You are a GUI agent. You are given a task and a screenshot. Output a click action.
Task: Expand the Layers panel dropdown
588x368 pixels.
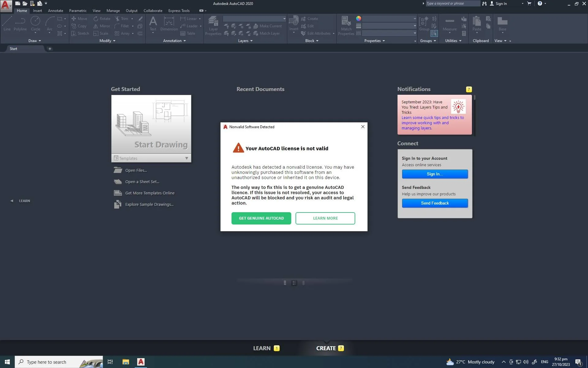point(245,41)
